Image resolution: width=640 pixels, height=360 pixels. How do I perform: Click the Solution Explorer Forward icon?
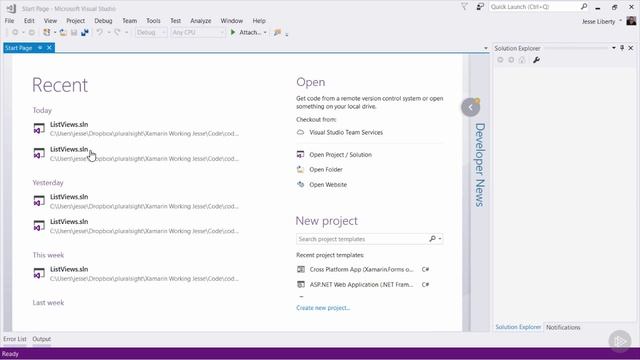pos(511,60)
